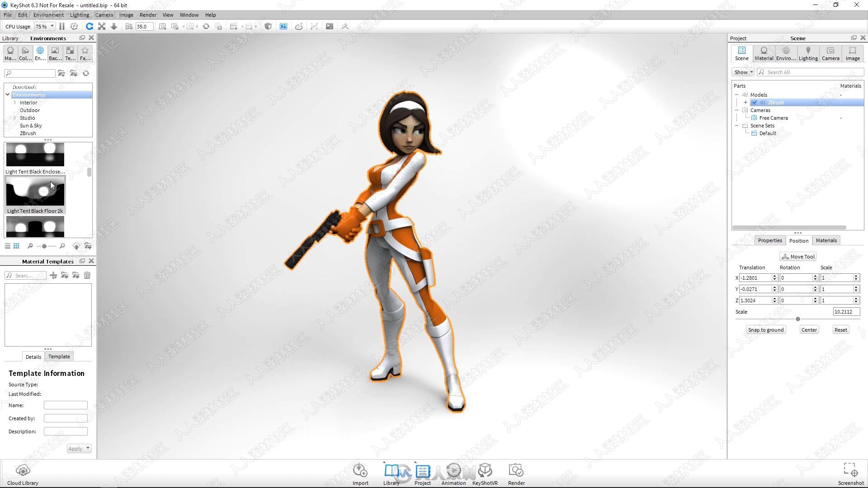Open the Lighting menu in menu bar
Screen dimensions: 868x488
(79, 14)
